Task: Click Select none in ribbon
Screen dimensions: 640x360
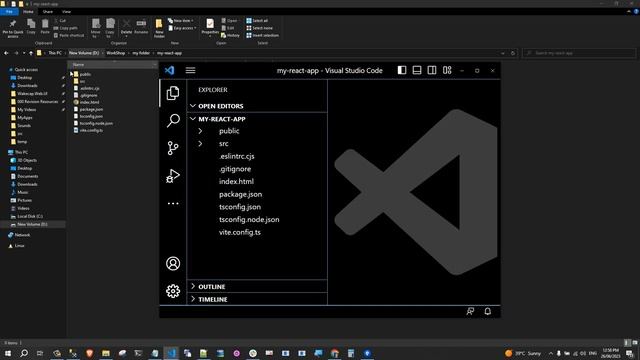Action: (x=259, y=28)
